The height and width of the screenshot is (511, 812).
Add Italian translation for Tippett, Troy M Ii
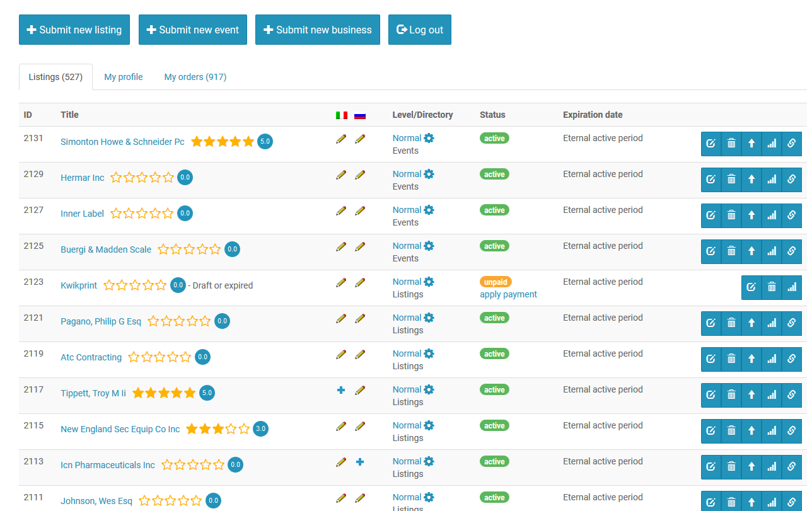pos(341,390)
